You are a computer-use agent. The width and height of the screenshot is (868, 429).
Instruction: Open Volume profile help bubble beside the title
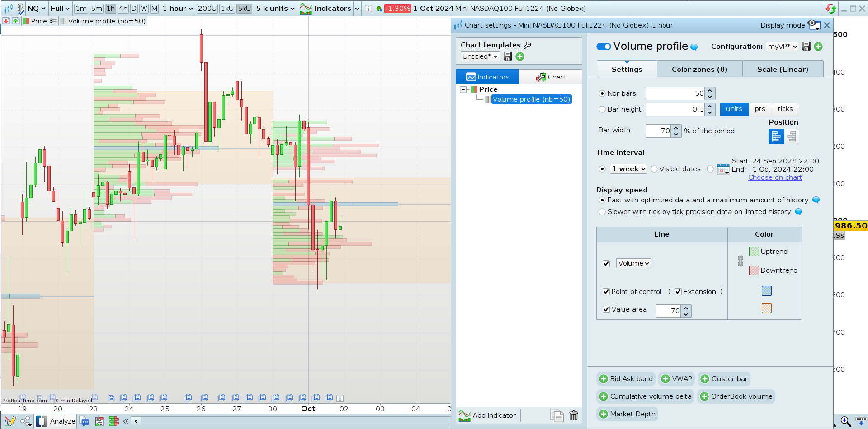click(694, 47)
